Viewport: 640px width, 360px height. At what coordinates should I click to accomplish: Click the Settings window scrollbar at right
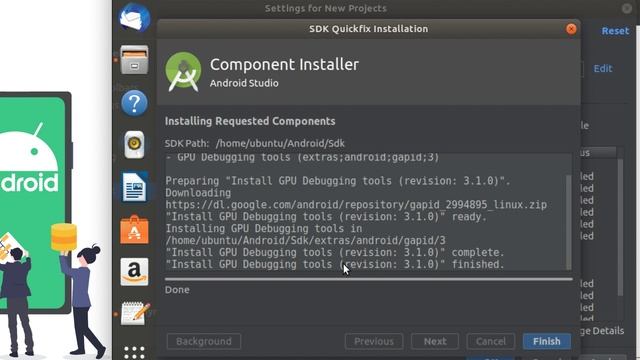click(620, 227)
